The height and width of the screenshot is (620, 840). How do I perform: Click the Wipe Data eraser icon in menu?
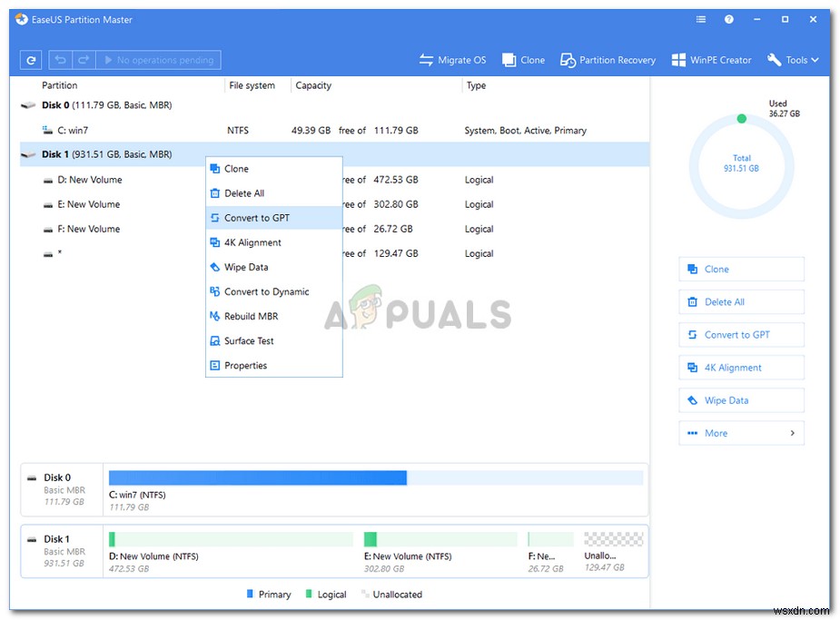pos(215,267)
